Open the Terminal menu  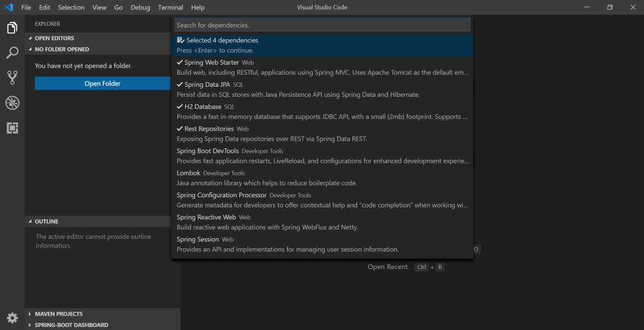click(170, 8)
